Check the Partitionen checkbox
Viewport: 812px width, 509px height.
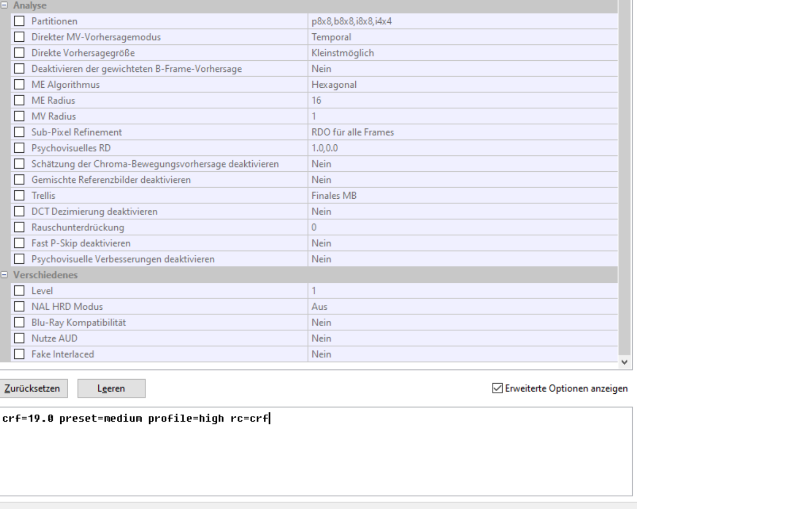click(20, 21)
